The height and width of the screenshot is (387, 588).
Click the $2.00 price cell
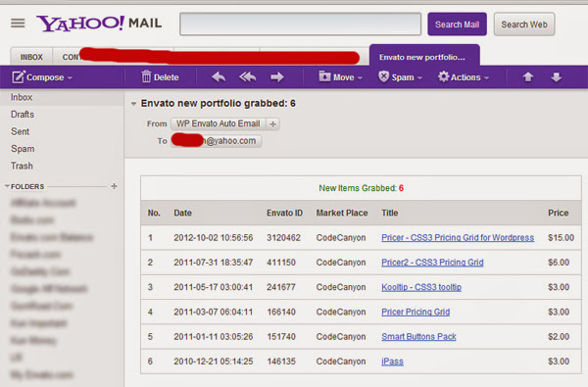click(x=559, y=337)
